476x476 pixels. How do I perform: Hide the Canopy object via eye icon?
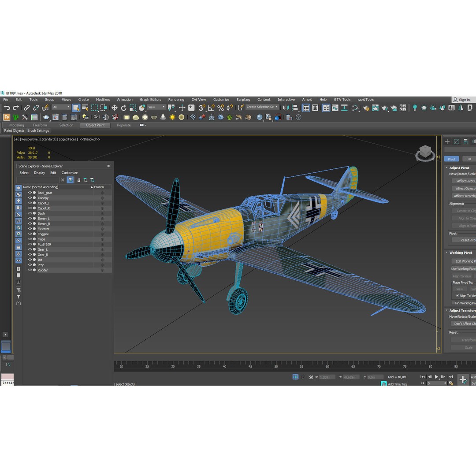tap(30, 197)
